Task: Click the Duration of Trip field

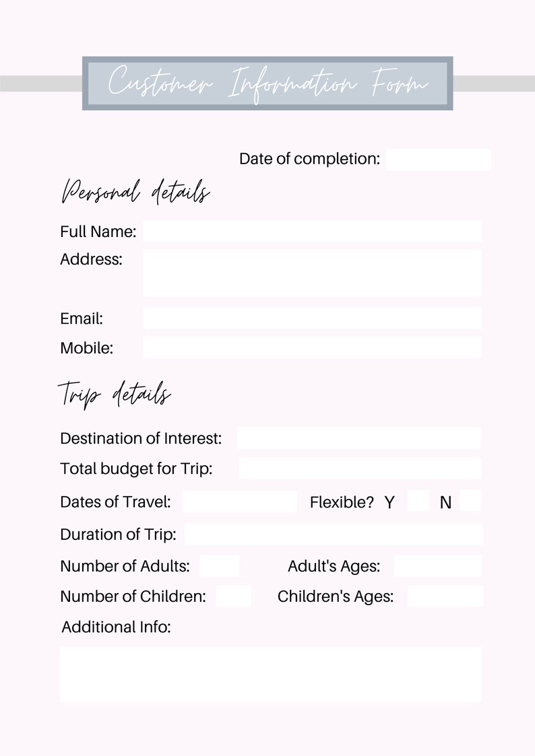Action: tap(334, 535)
